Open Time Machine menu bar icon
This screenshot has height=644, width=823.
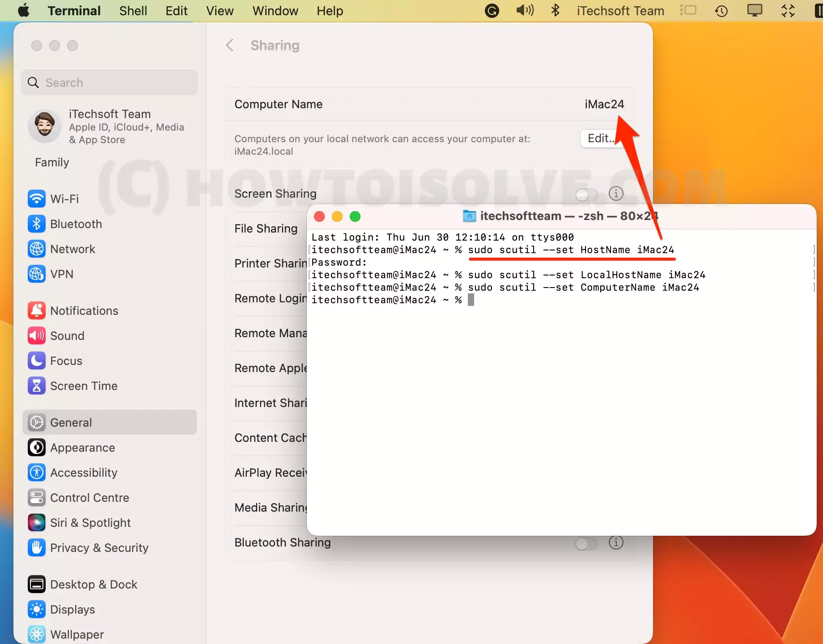pos(721,11)
